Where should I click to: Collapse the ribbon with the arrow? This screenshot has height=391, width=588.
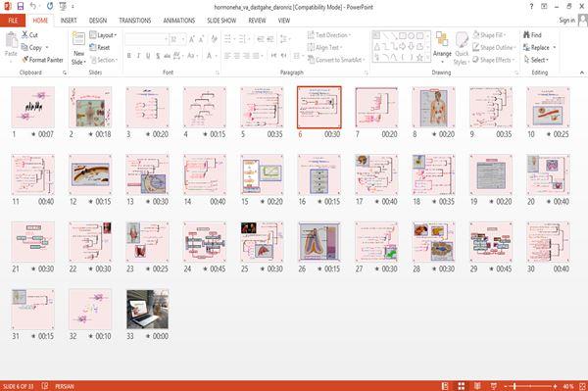point(581,73)
